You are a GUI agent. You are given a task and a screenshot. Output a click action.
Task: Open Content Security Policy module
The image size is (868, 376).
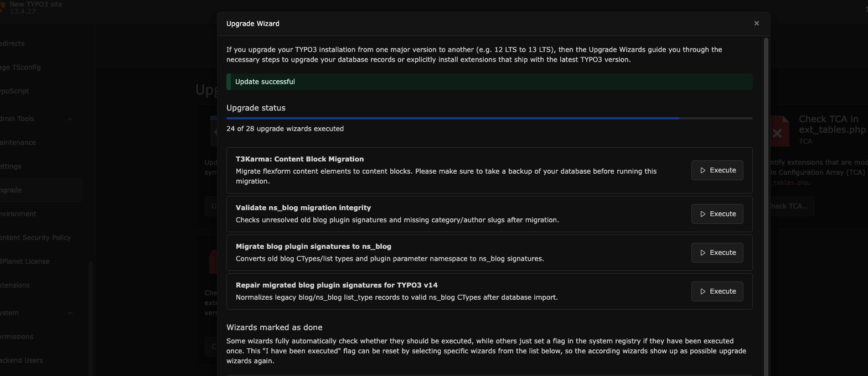click(35, 238)
